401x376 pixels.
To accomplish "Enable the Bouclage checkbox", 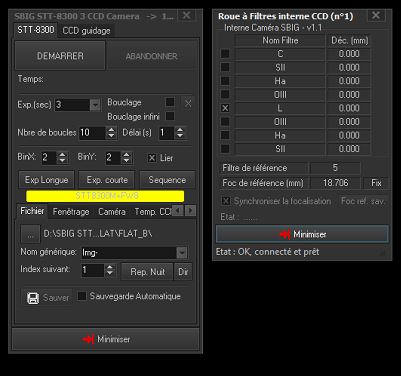I will click(170, 102).
